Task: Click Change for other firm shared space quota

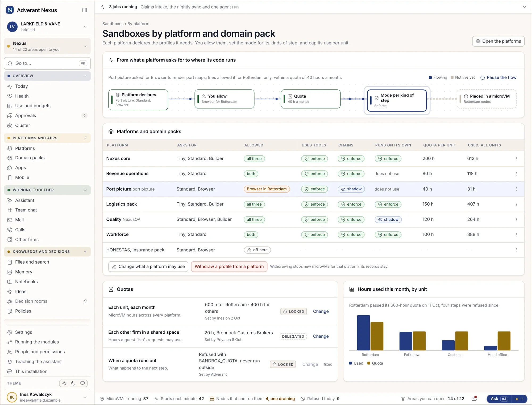Action: pyautogui.click(x=321, y=336)
